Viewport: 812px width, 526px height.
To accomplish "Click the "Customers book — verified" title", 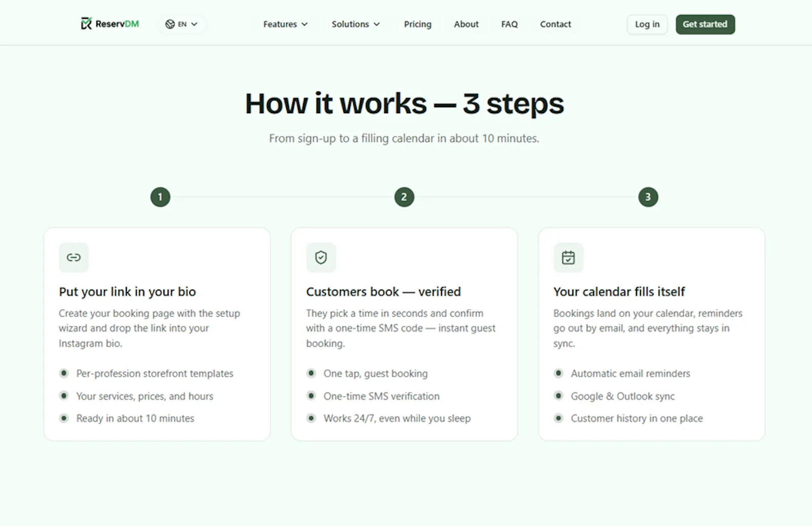I will 384,291.
